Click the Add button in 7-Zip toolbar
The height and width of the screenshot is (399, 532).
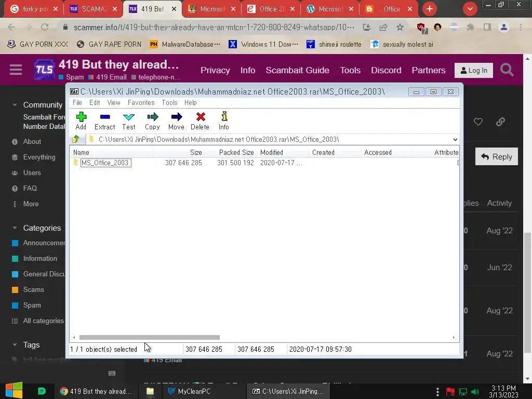(81, 121)
